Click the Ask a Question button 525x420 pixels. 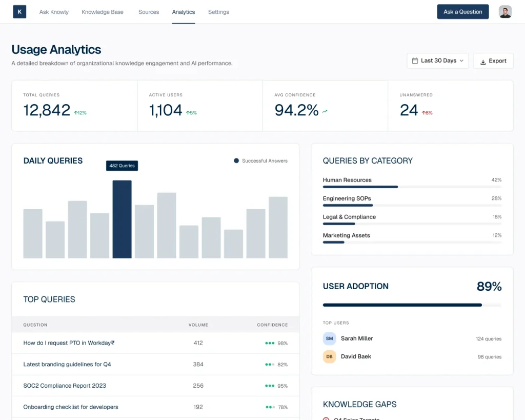(x=463, y=12)
